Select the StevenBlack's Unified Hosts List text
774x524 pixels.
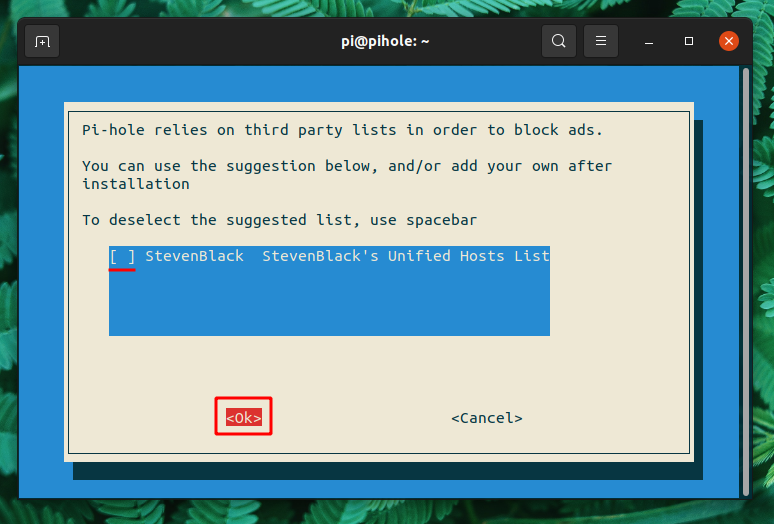pyautogui.click(x=405, y=256)
